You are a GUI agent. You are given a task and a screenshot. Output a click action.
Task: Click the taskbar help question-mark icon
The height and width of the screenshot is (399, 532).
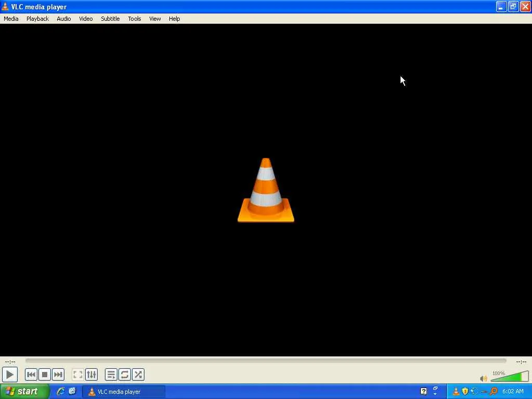coord(423,392)
